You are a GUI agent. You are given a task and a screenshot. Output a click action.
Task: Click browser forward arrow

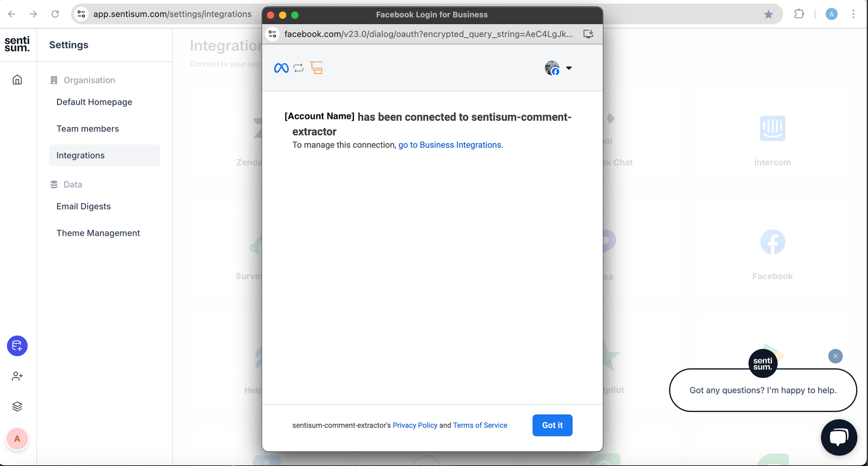[x=33, y=14]
